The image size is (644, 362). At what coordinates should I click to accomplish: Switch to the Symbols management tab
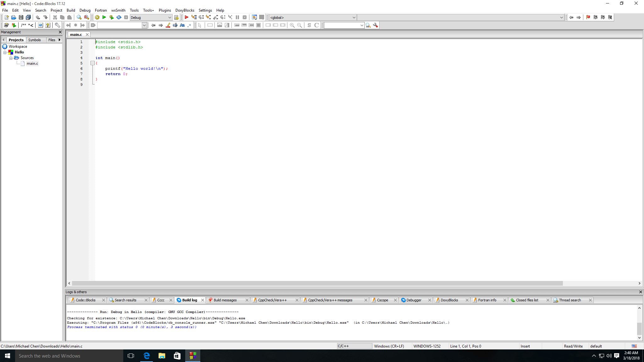(34, 40)
